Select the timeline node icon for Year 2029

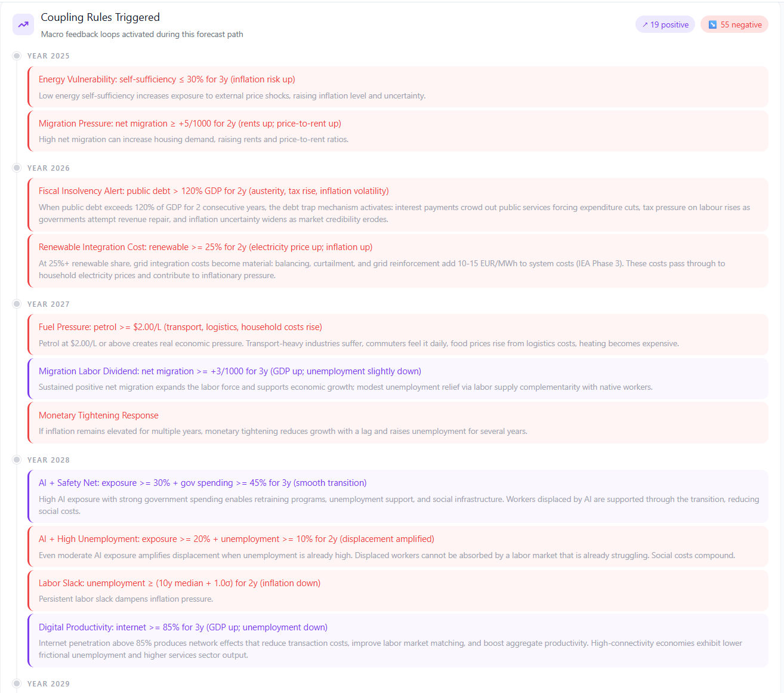(16, 683)
